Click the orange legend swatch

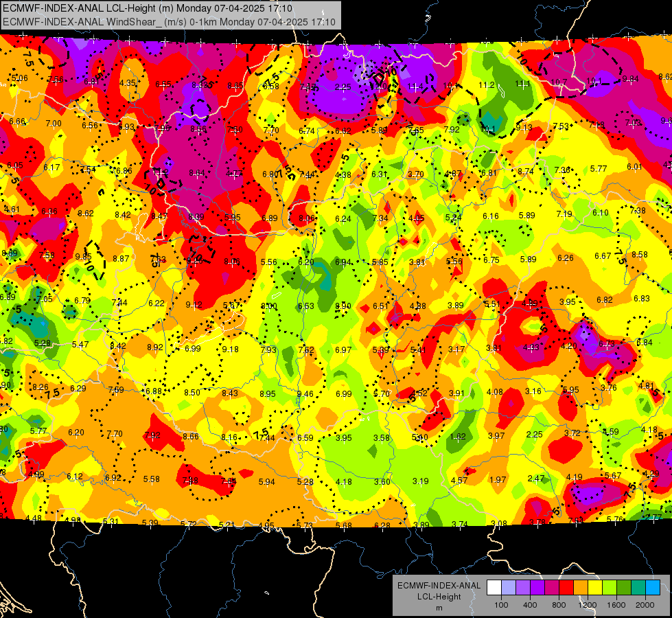580,588
